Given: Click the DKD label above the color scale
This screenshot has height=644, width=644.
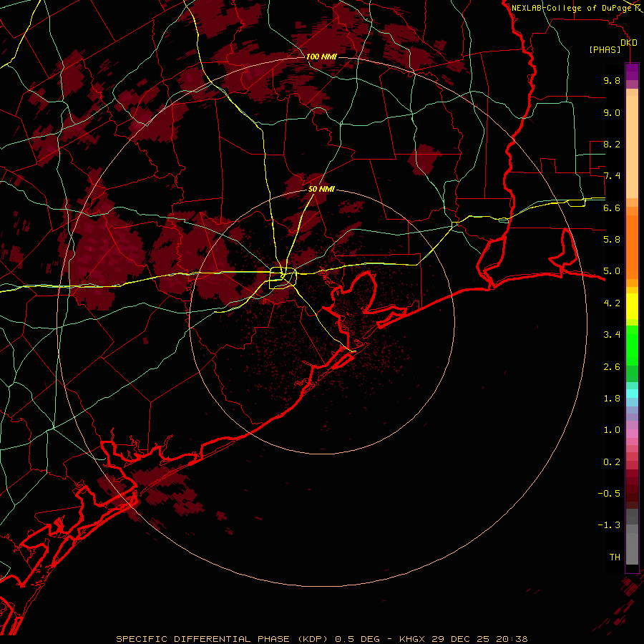Looking at the screenshot, I should (629, 43).
